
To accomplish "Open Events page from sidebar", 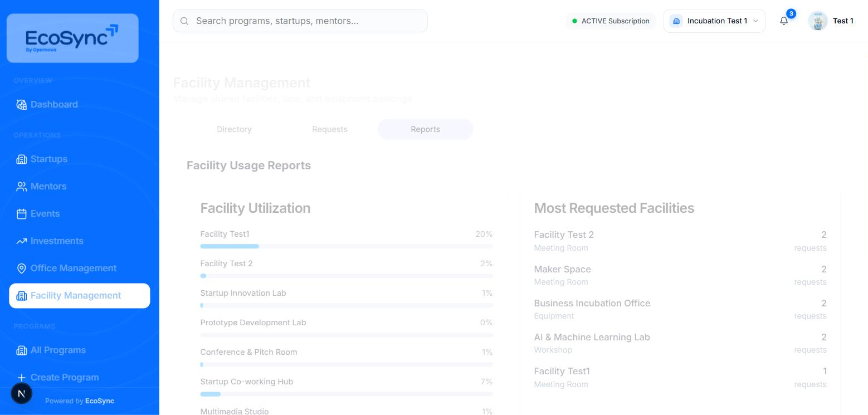I will point(80,214).
